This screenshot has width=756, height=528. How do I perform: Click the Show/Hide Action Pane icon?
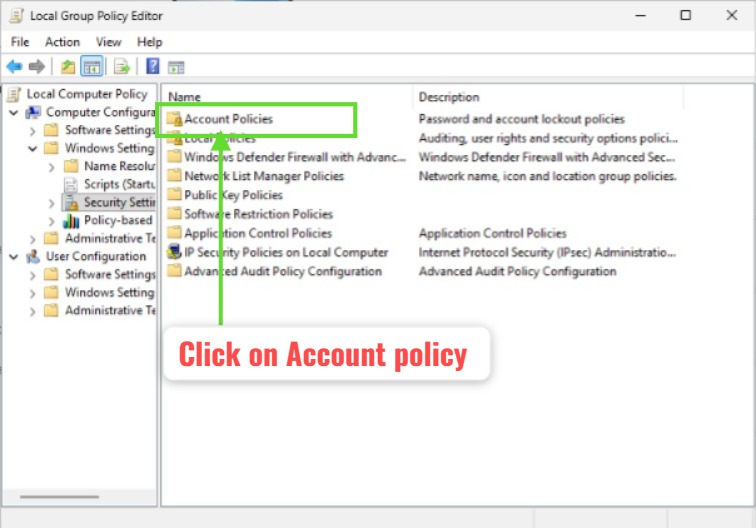coord(177,67)
